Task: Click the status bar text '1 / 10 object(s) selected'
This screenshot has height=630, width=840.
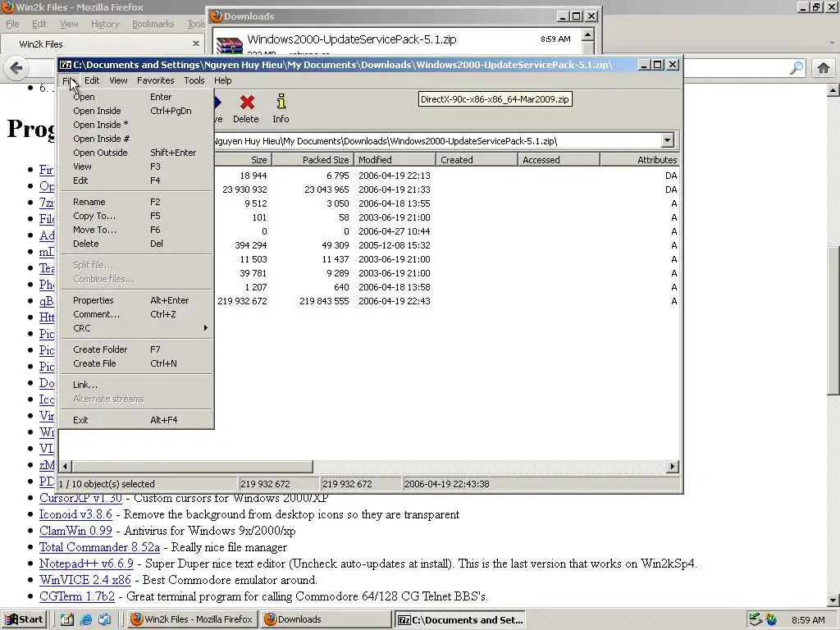Action: 107,484
